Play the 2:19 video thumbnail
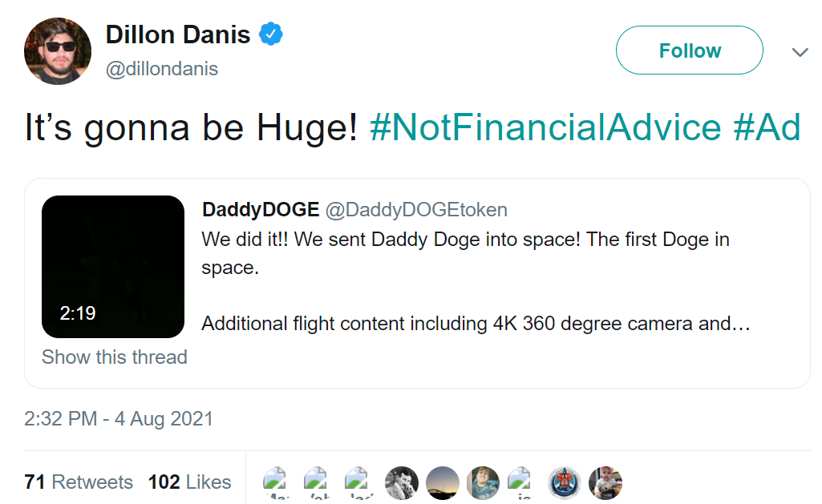Image resolution: width=822 pixels, height=504 pixels. coord(113,267)
